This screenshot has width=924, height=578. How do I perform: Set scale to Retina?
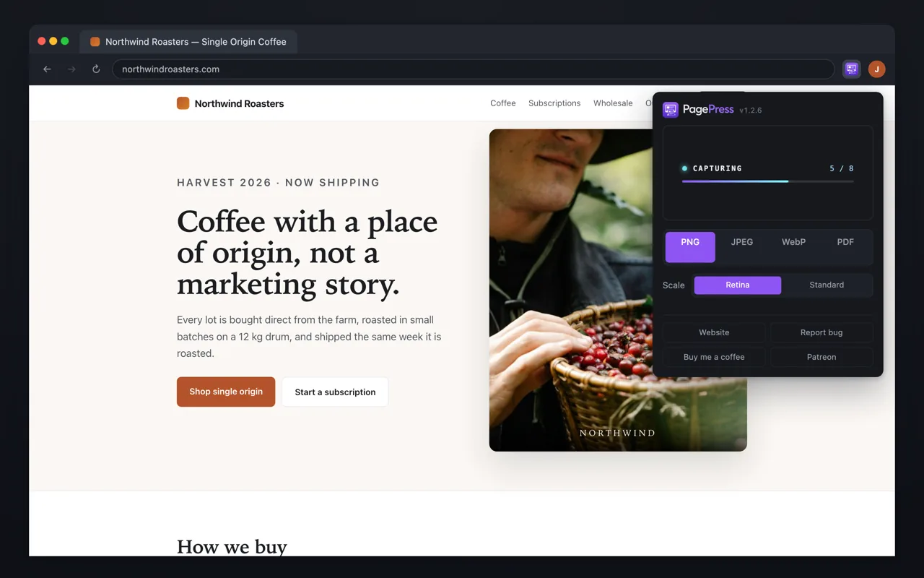tap(738, 285)
